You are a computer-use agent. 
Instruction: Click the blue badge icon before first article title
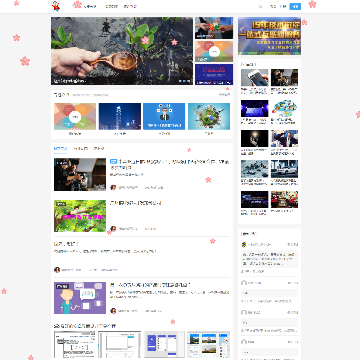pos(113,162)
